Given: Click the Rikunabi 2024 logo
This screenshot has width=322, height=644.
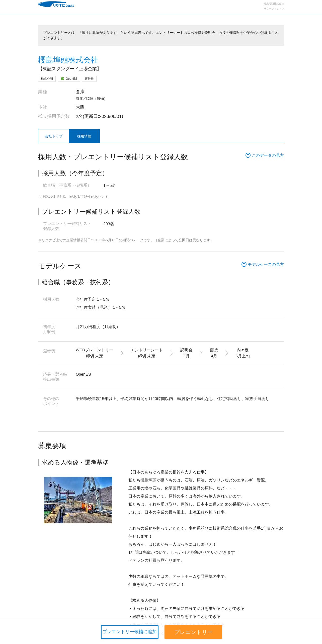Looking at the screenshot, I should coord(56,5).
